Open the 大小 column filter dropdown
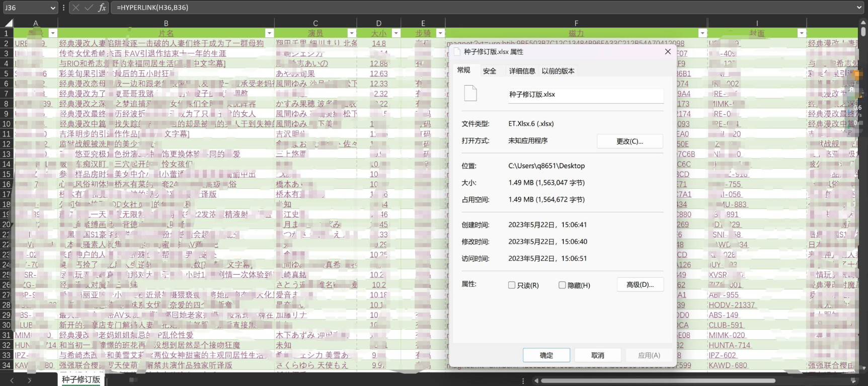This screenshot has height=386, width=868. tap(396, 33)
